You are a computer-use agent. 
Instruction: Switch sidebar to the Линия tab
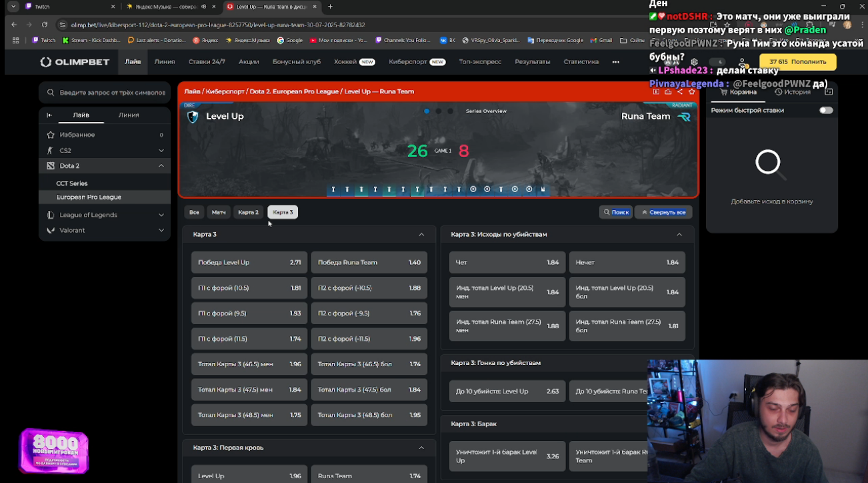pos(129,115)
